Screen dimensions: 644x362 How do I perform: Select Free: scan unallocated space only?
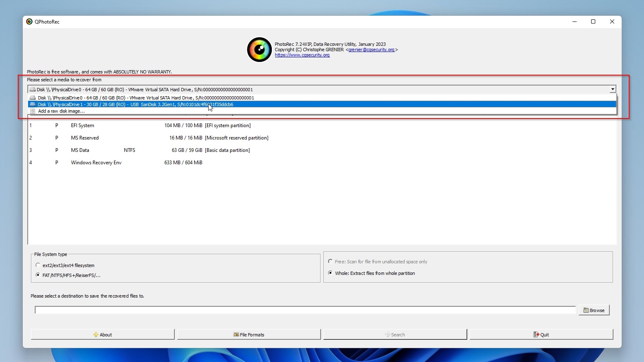coord(330,261)
